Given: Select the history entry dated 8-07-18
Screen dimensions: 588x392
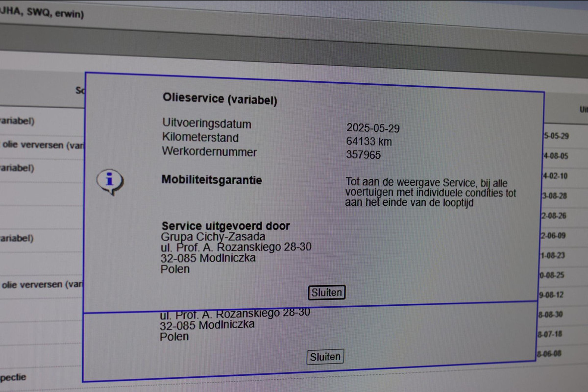Looking at the screenshot, I should tap(549, 334).
